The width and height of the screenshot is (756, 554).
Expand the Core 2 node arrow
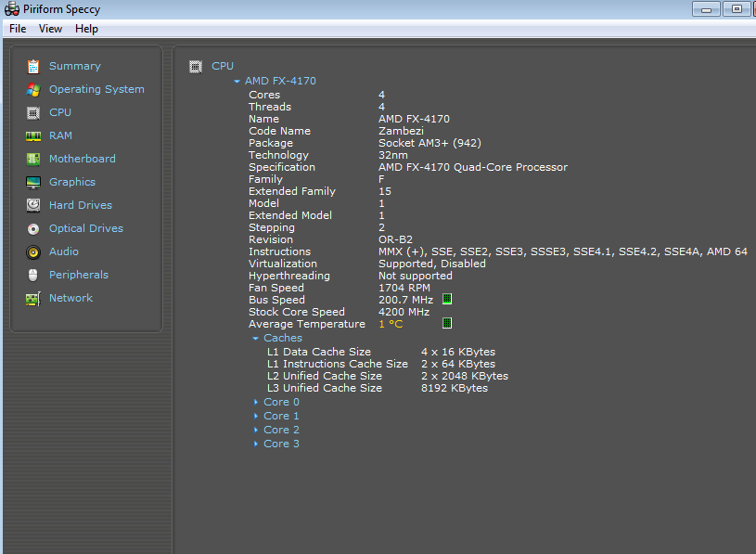(256, 430)
